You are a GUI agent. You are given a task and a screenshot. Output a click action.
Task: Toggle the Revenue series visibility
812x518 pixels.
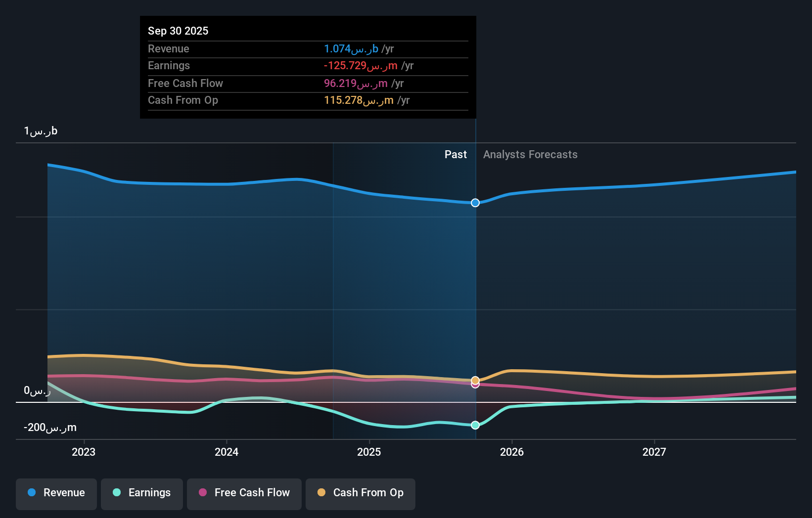tap(56, 493)
